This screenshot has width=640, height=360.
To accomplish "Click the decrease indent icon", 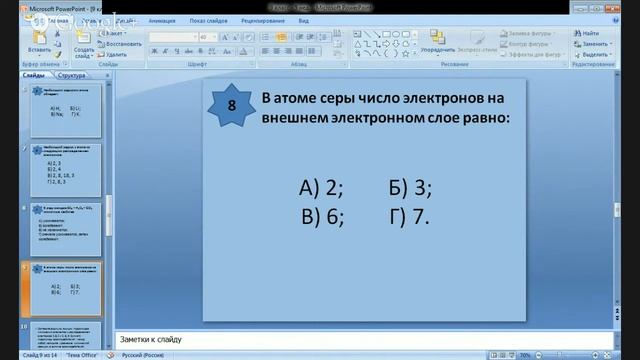I will click(300, 38).
